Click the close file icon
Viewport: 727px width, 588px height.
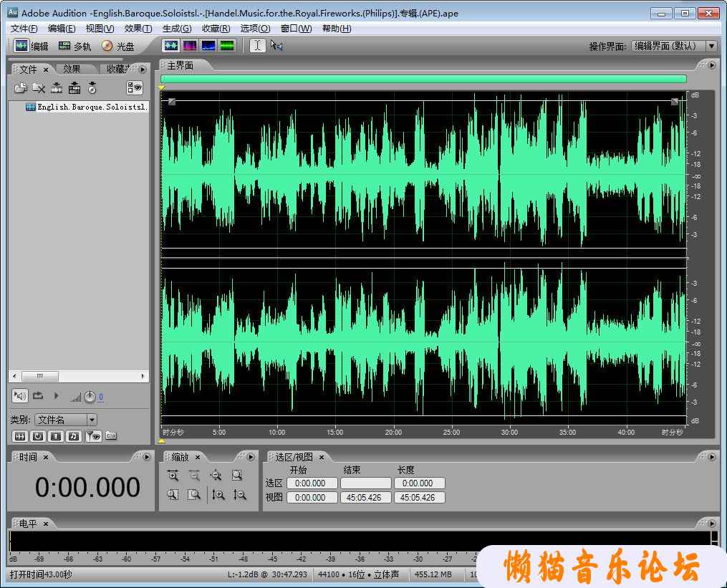(x=39, y=87)
